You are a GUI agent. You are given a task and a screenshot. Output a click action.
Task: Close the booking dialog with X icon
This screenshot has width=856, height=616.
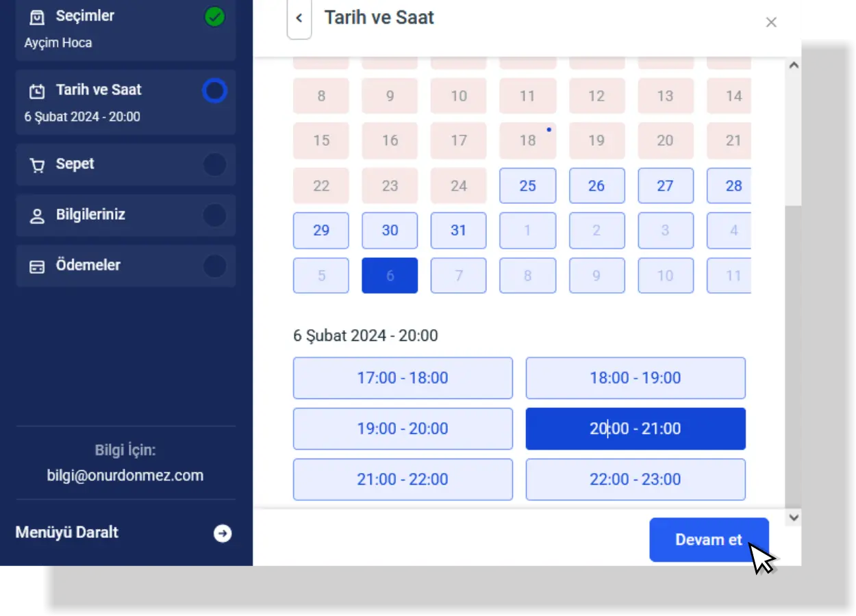point(771,22)
